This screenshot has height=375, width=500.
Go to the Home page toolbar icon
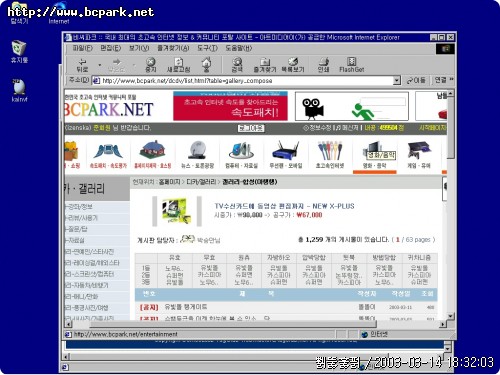pyautogui.click(x=206, y=64)
